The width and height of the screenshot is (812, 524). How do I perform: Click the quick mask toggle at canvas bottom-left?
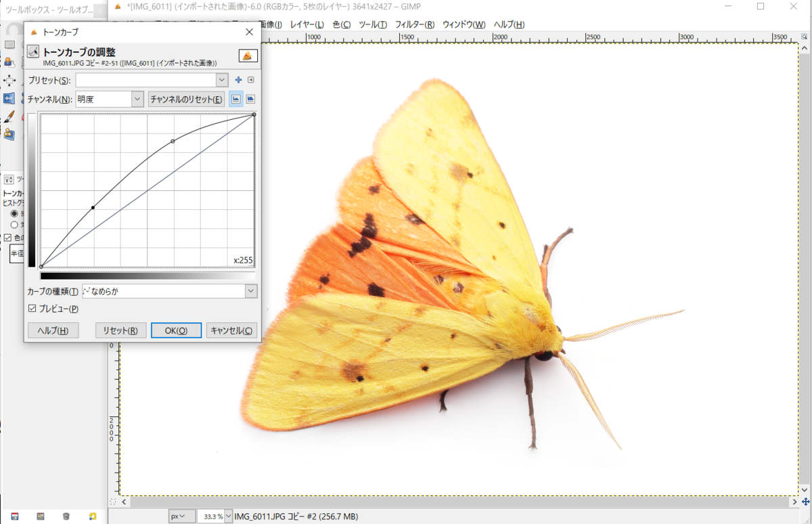114,502
